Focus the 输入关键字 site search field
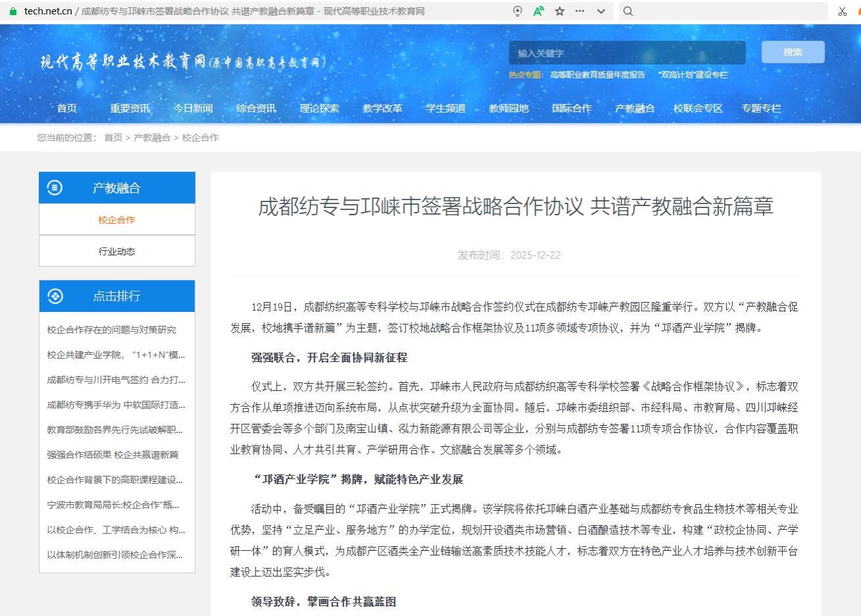Image resolution: width=861 pixels, height=616 pixels. (627, 53)
